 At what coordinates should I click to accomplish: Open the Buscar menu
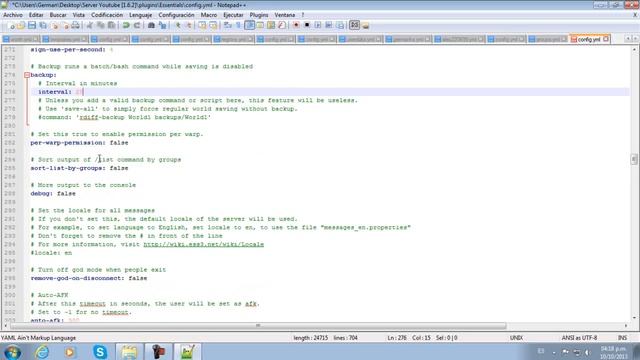(58, 15)
